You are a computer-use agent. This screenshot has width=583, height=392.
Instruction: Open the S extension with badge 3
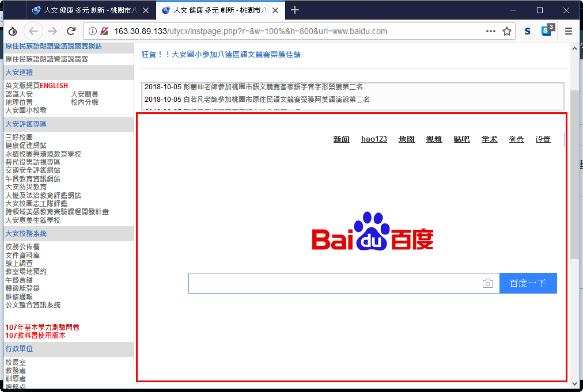(x=548, y=30)
